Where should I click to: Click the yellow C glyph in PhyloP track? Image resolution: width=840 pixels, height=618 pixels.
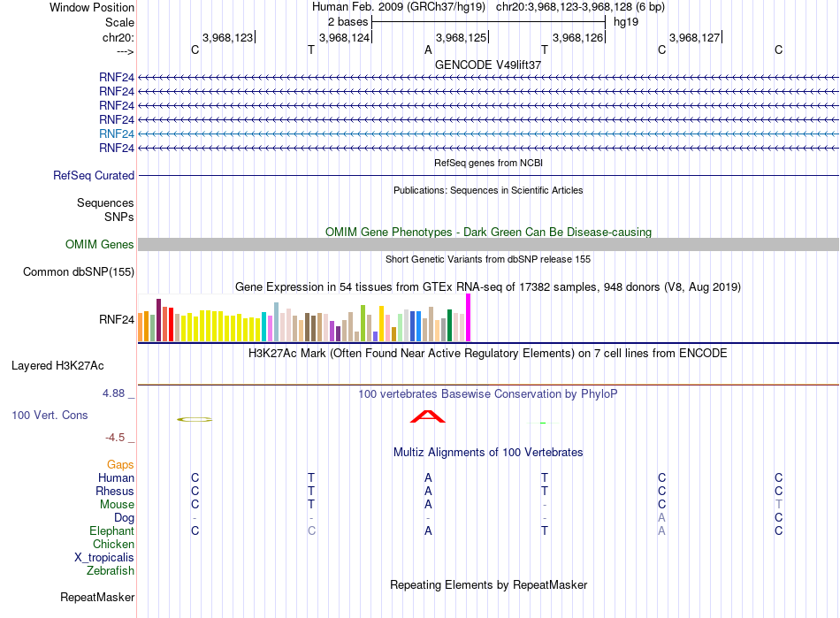[195, 419]
